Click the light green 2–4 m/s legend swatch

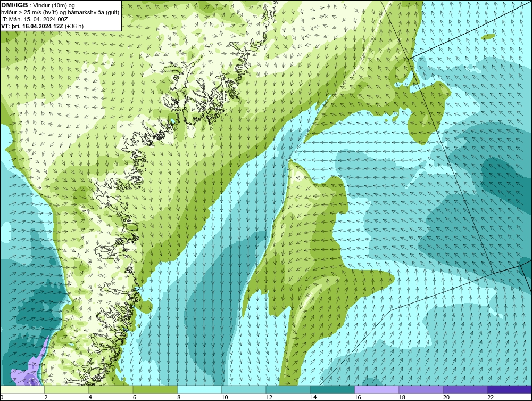66,389
